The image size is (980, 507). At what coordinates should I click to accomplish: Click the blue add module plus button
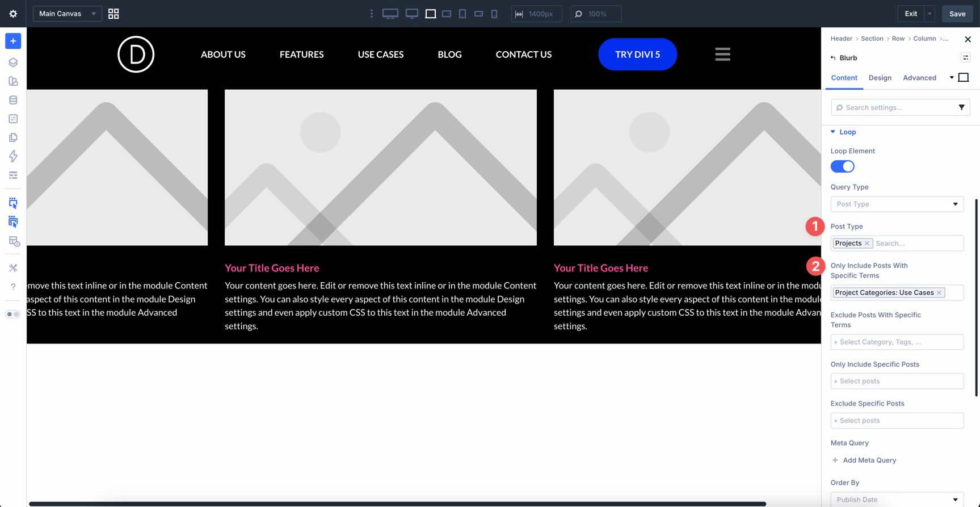13,41
